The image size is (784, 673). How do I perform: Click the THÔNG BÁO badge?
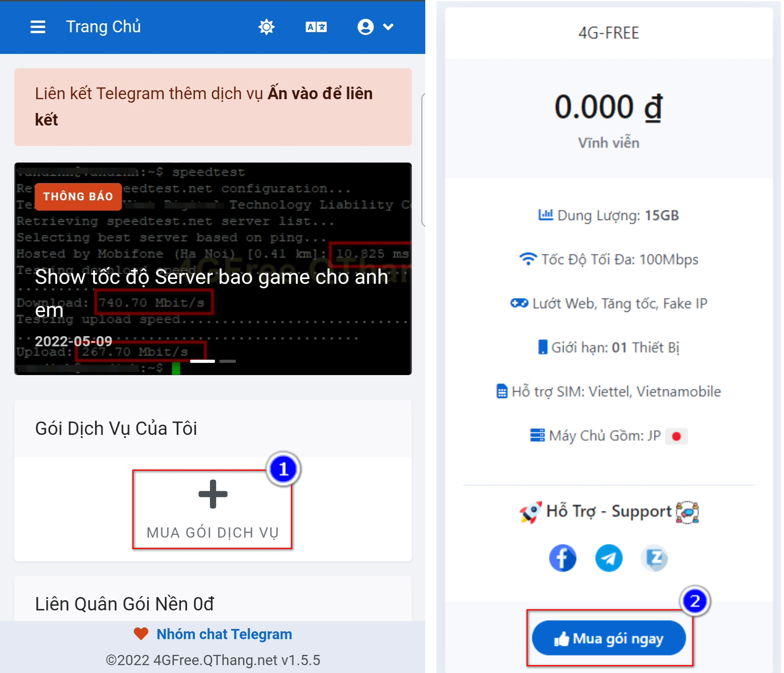[78, 196]
